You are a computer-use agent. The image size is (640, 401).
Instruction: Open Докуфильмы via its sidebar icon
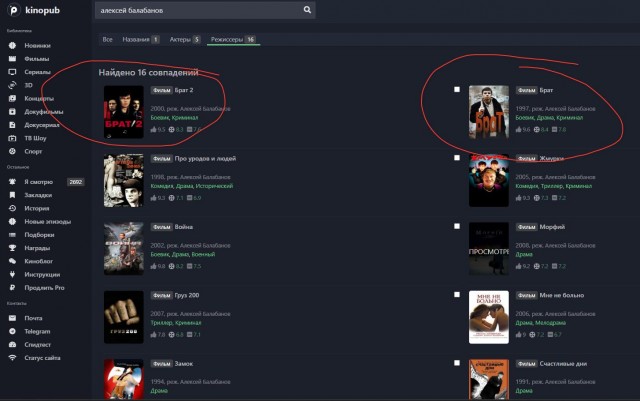pyautogui.click(x=12, y=111)
